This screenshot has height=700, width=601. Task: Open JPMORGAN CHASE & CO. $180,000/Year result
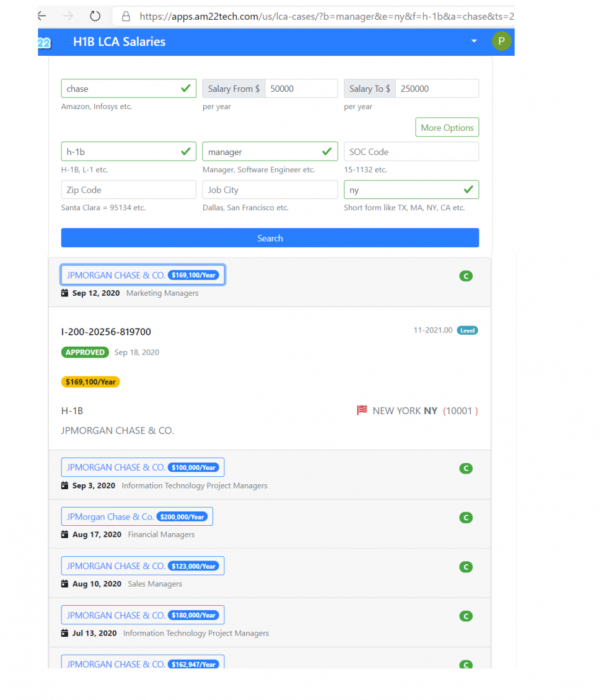143,615
